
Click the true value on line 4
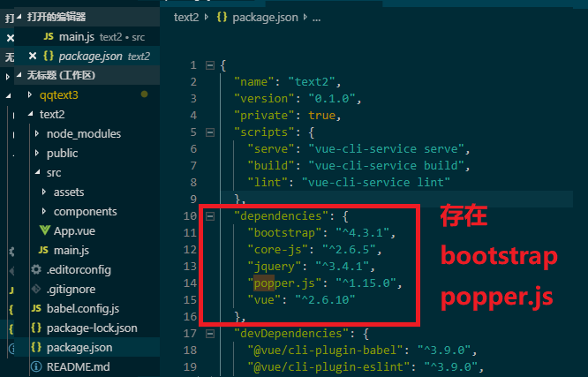[x=321, y=116]
